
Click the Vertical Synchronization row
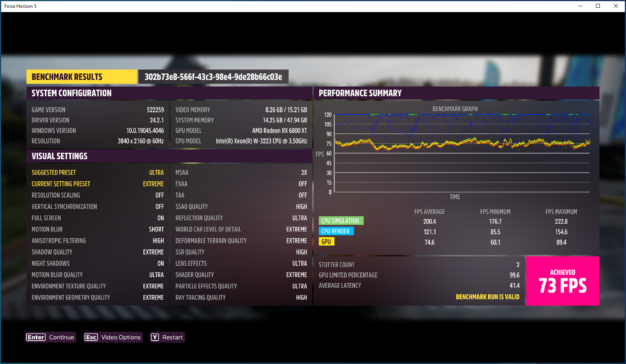click(98, 207)
